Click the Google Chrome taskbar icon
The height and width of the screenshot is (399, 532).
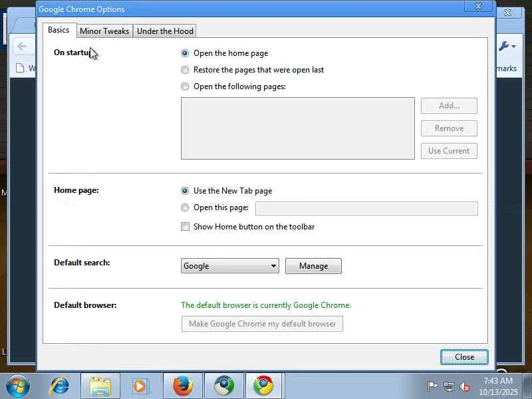[x=263, y=386]
